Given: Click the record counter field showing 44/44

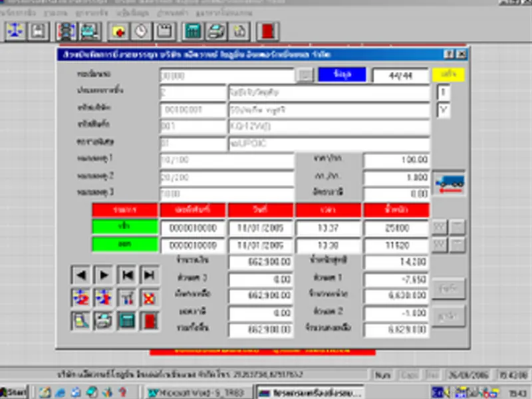Looking at the screenshot, I should tap(401, 75).
